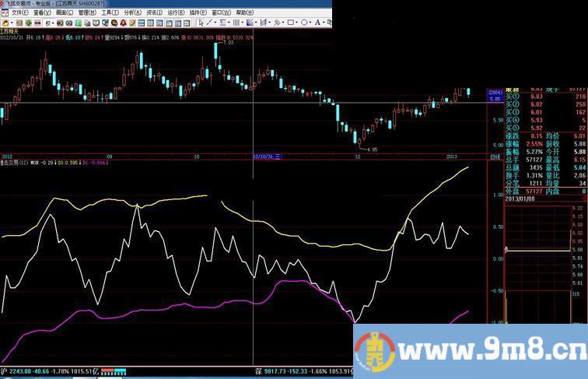Select the line drawing tool

pos(211,23)
